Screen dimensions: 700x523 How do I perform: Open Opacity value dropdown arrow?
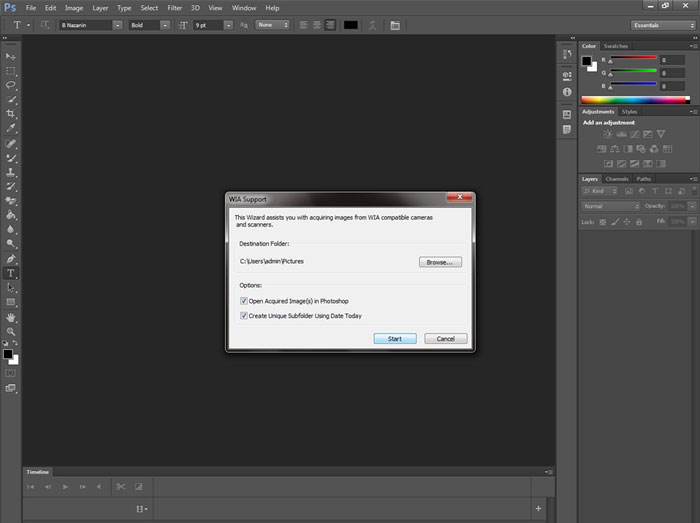[x=692, y=206]
